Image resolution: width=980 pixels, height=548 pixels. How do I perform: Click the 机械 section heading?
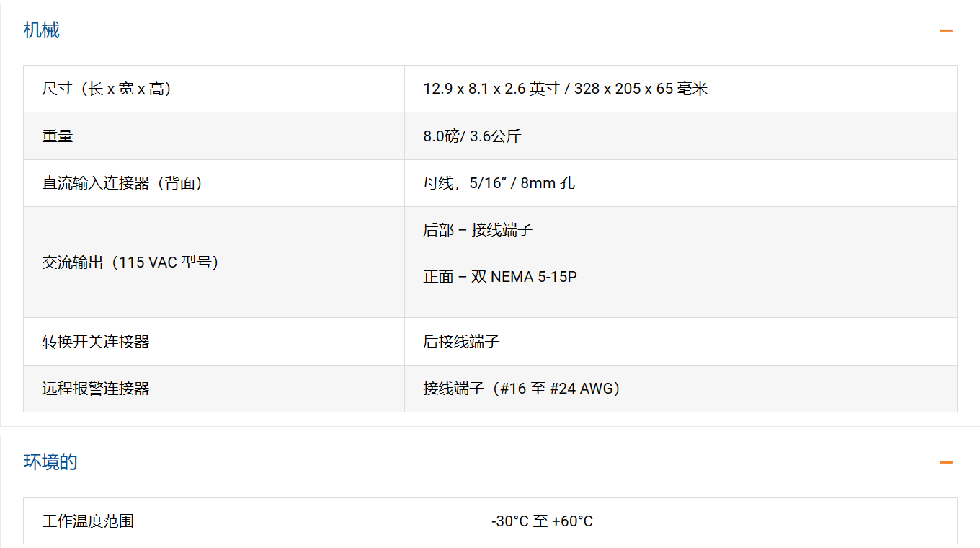pos(42,30)
